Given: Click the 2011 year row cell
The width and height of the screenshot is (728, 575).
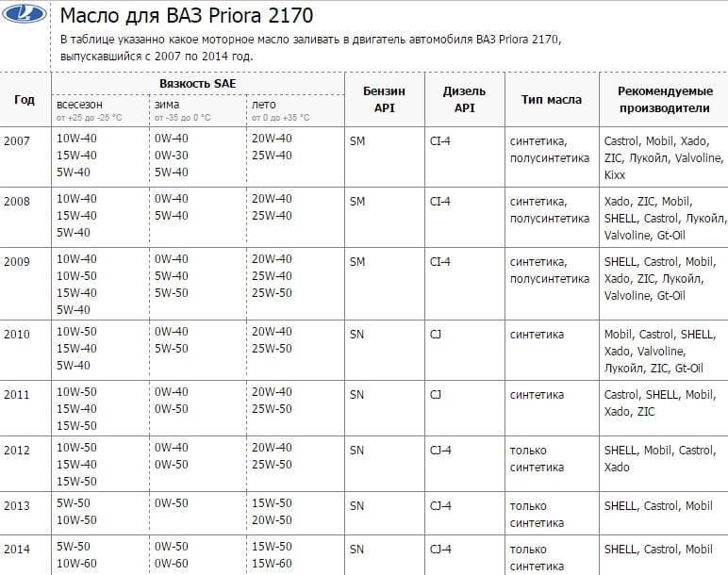Looking at the screenshot, I should [17, 393].
